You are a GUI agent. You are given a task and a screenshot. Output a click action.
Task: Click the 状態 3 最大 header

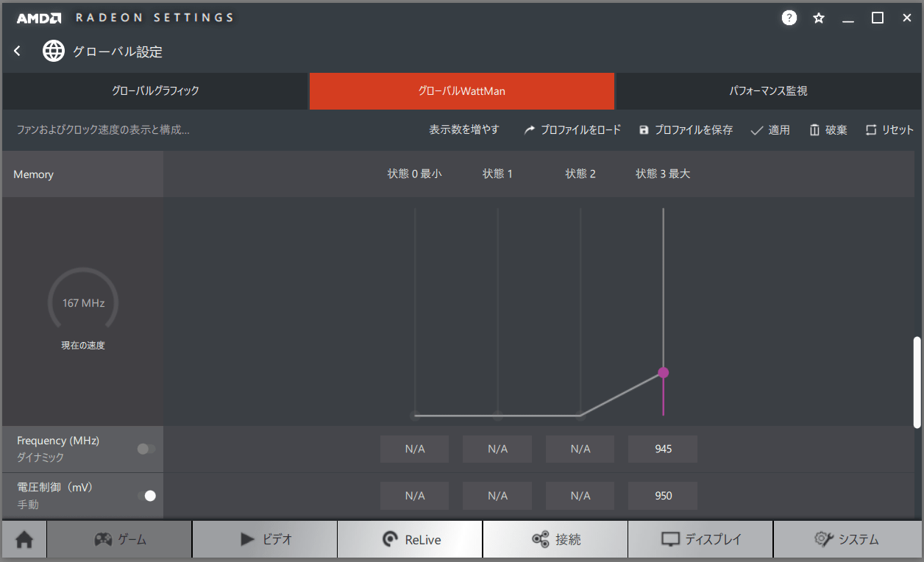pos(664,174)
